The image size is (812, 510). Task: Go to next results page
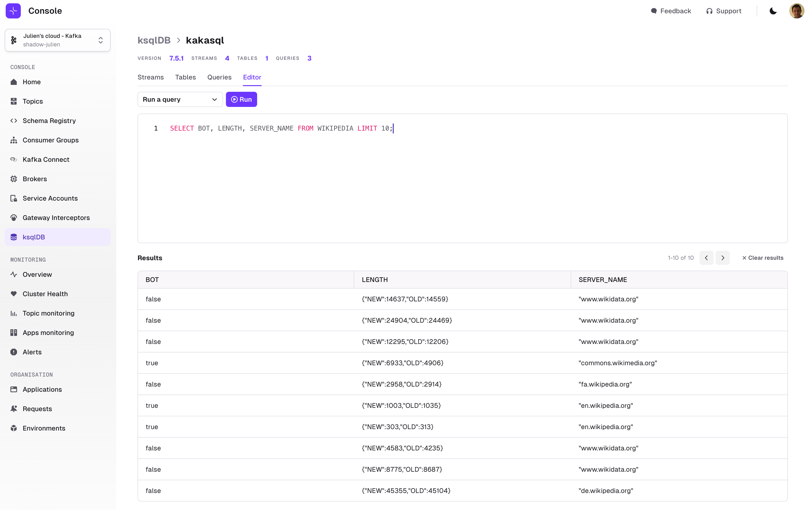click(x=722, y=258)
